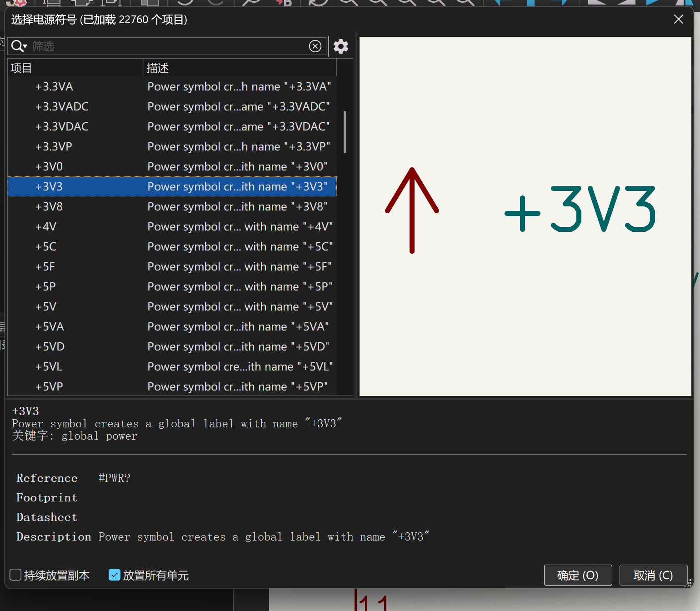Close the 选择电源符号 dialog

point(679,19)
